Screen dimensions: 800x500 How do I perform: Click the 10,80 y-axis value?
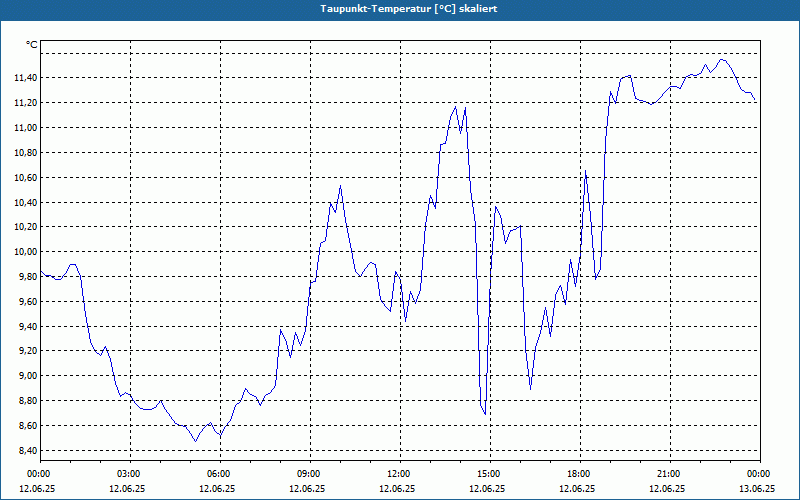[x=26, y=153]
